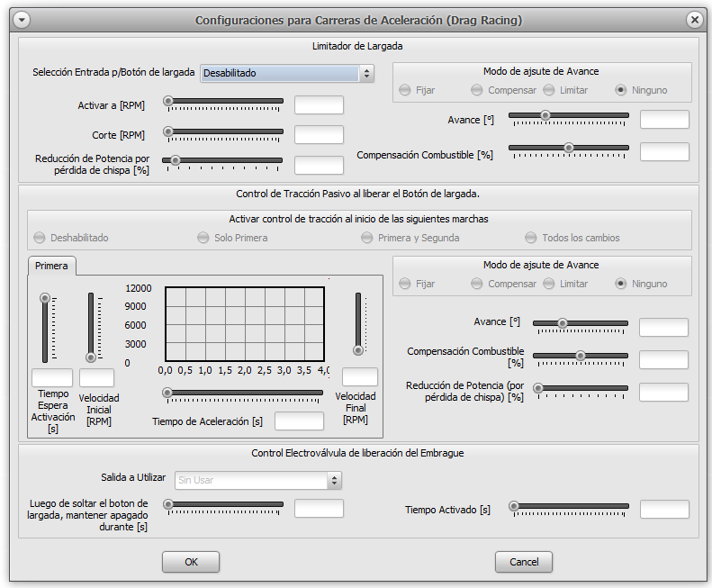Image resolution: width=712 pixels, height=588 pixels.
Task: Select Primera y Segunda traction option
Action: (410, 238)
